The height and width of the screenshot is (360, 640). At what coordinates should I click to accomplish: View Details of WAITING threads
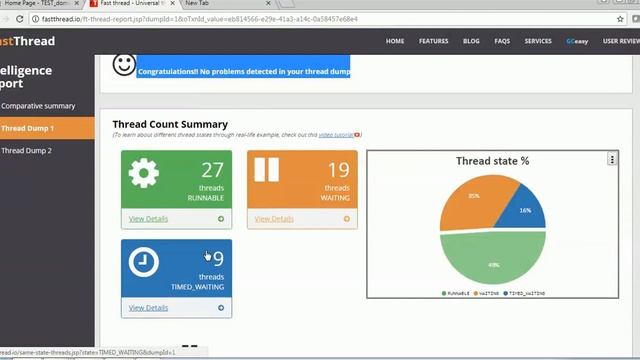point(274,219)
